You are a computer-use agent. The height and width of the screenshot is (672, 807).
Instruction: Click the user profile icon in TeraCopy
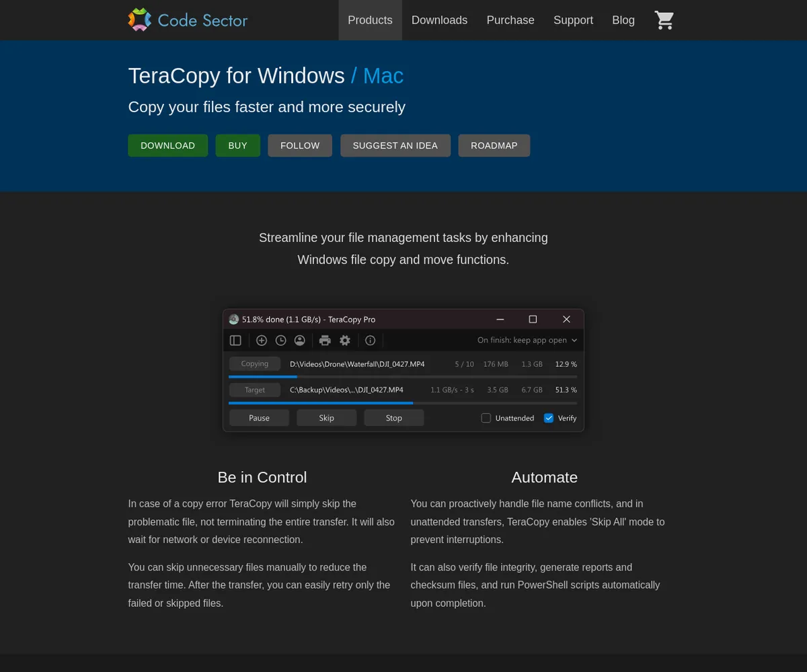pyautogui.click(x=300, y=341)
